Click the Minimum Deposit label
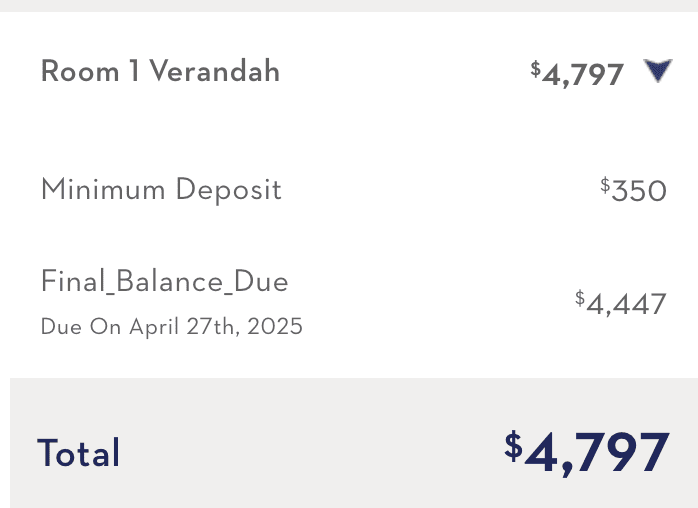The image size is (698, 508). coord(161,189)
